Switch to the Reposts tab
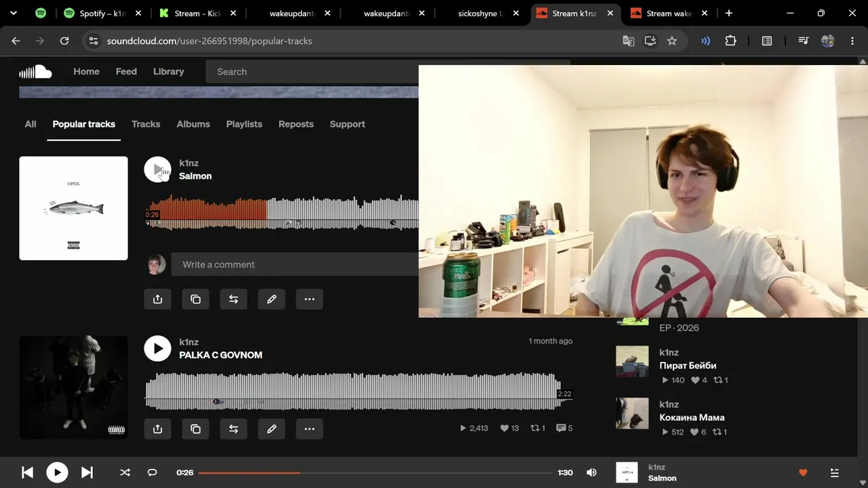 (x=296, y=124)
